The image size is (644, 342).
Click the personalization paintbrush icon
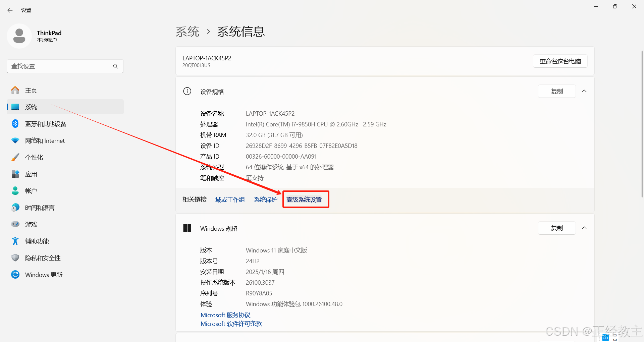(15, 157)
